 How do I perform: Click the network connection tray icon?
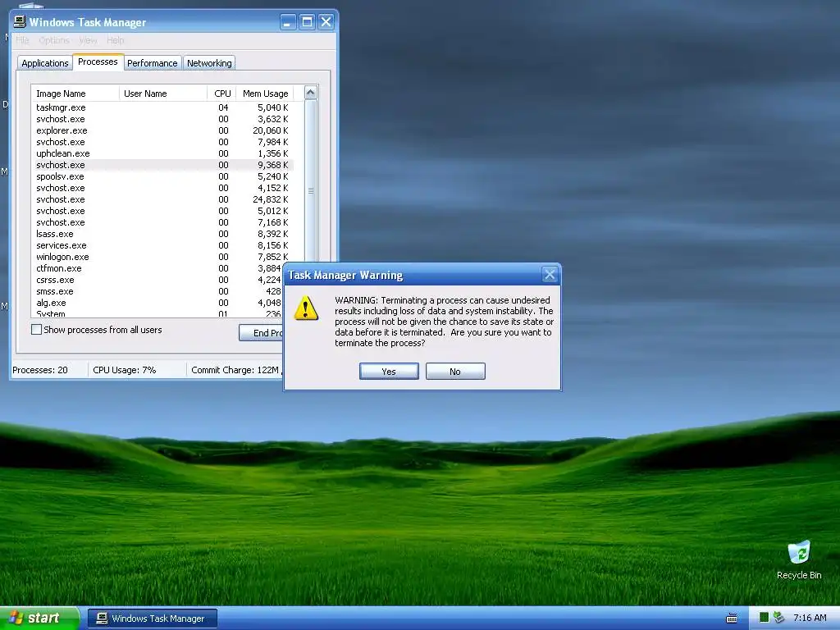(x=778, y=618)
